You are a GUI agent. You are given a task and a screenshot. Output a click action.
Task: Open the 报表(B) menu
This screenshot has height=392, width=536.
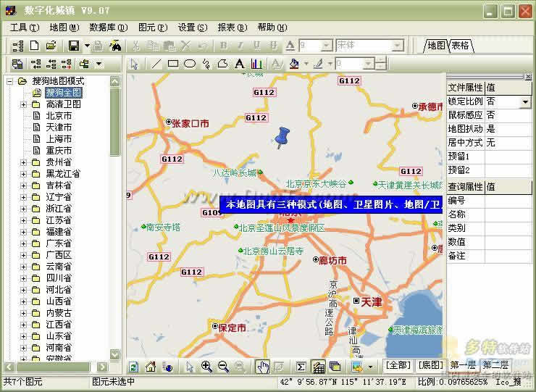tap(232, 28)
